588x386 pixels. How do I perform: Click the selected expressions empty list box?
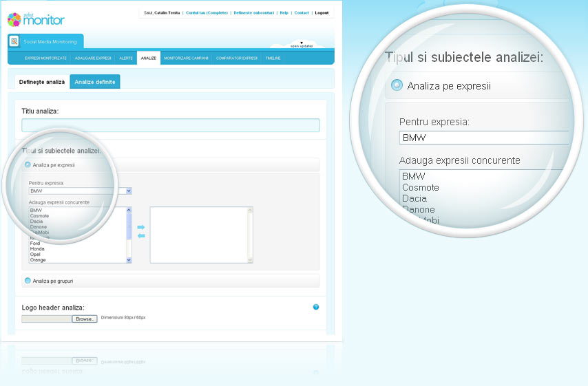coord(199,235)
